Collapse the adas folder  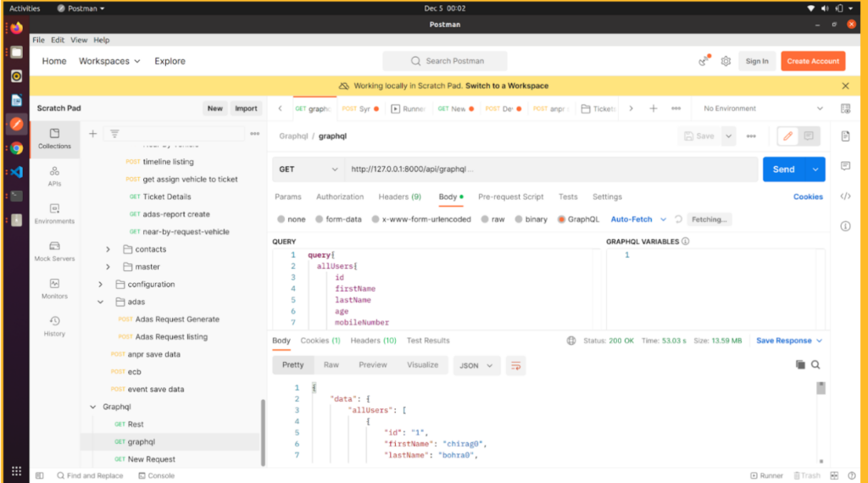pos(100,302)
